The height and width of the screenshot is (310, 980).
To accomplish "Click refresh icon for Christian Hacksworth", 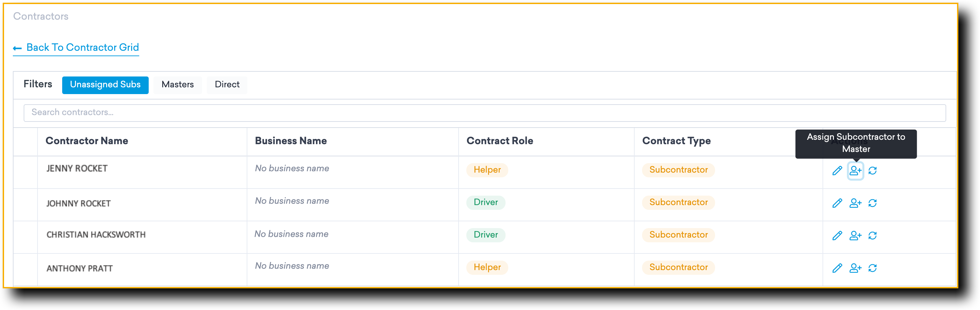I will [x=872, y=236].
